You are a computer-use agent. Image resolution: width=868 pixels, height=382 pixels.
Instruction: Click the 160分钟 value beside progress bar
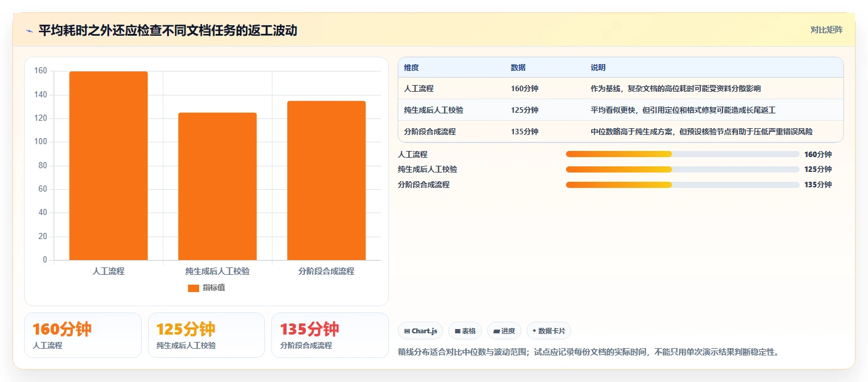pos(818,155)
